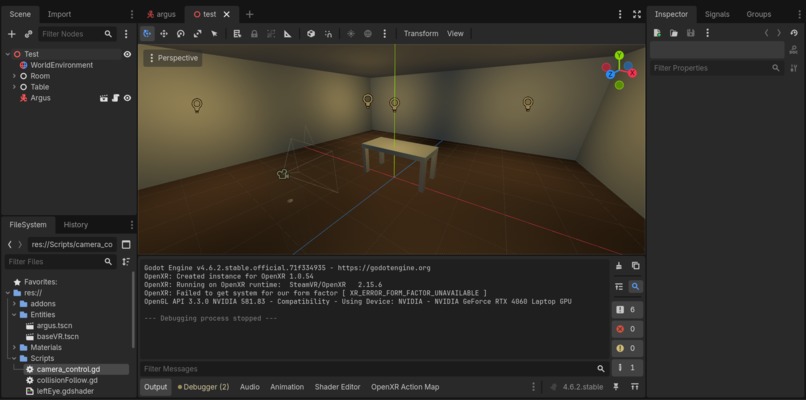
Task: Click the group selected nodes icon
Action: coord(271,33)
